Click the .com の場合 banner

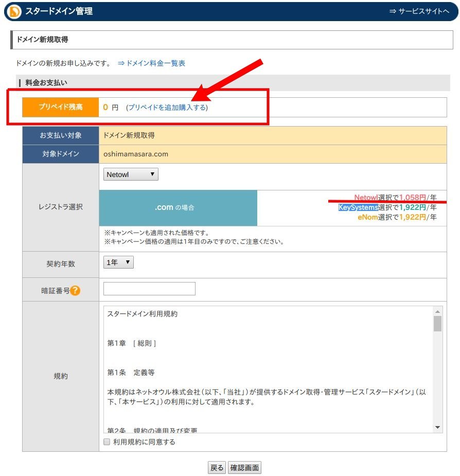(x=178, y=208)
